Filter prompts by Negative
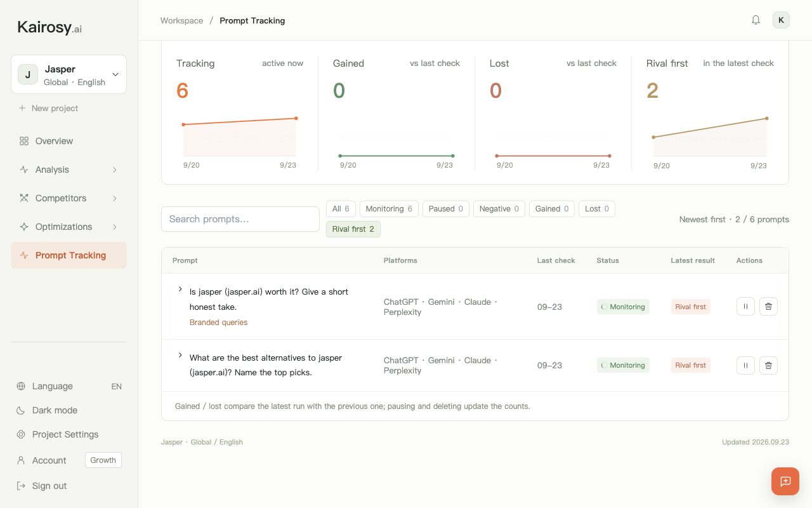 pos(499,209)
